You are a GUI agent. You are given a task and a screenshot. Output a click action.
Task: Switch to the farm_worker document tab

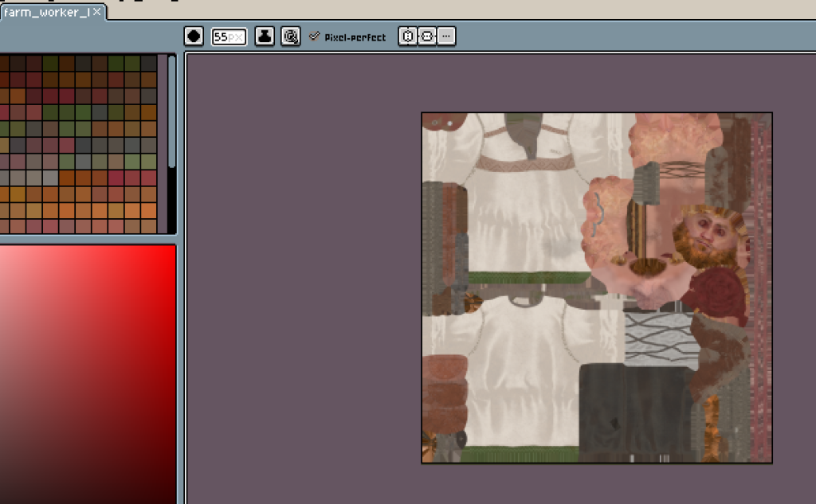coord(46,12)
